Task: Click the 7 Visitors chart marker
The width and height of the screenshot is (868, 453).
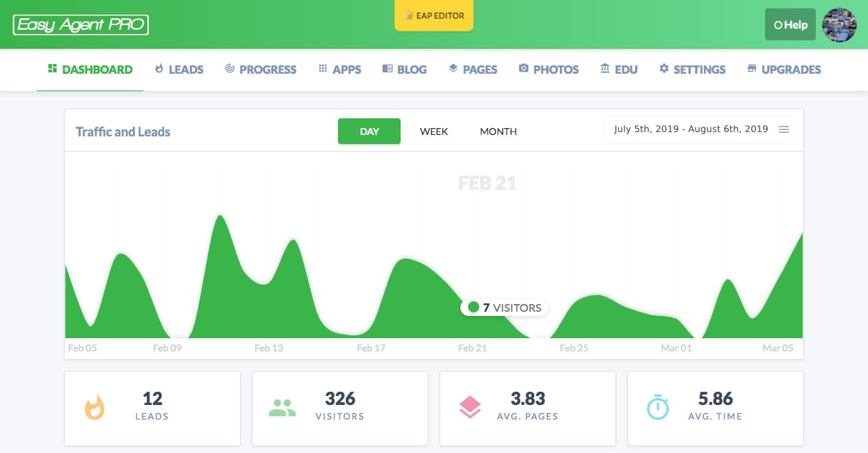Action: pos(474,308)
